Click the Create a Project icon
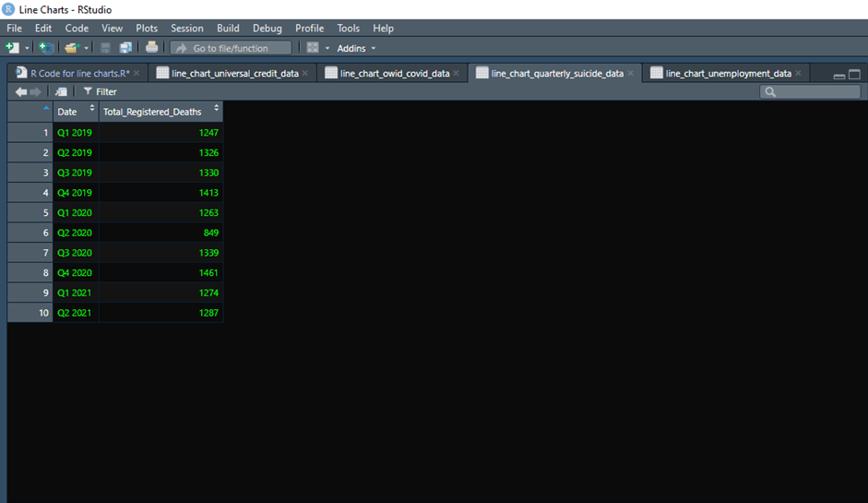The height and width of the screenshot is (503, 868). coord(46,48)
